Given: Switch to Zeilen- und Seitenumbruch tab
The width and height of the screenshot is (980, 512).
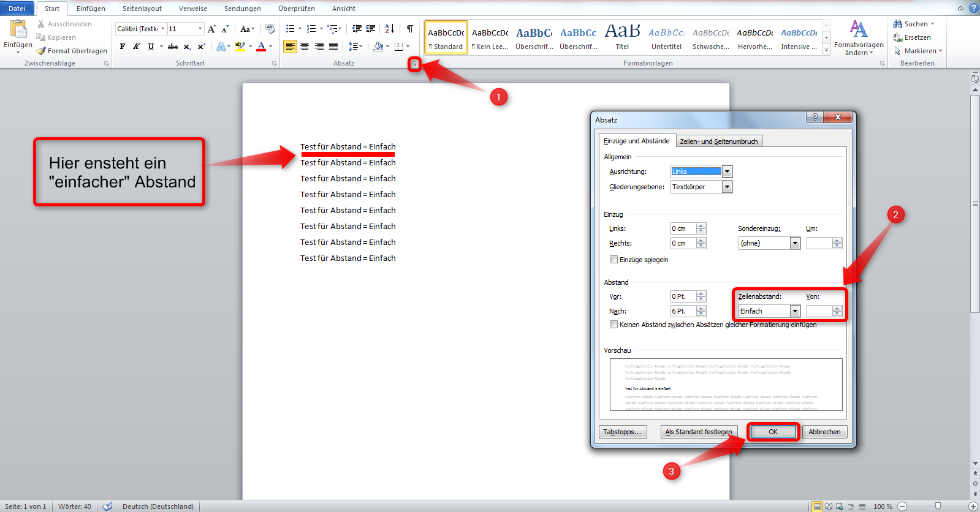Looking at the screenshot, I should 719,141.
